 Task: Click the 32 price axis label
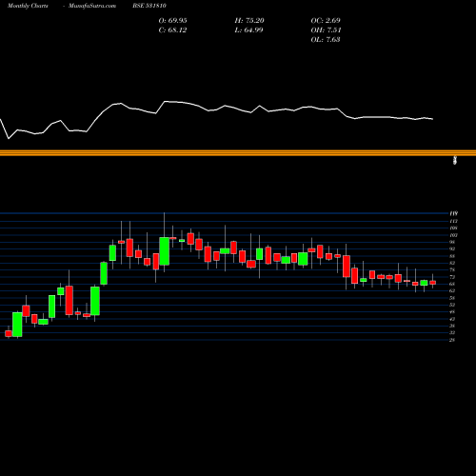(x=452, y=332)
